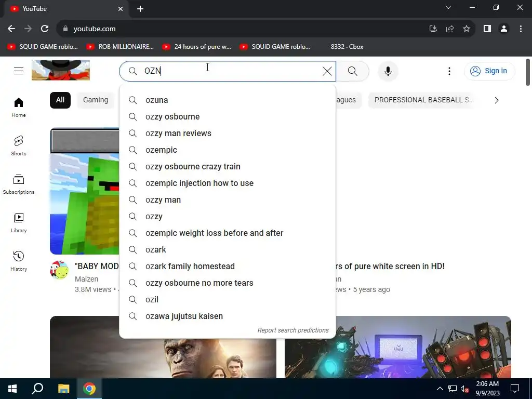Go forward in the browser
Viewport: 532px width, 399px height.
tap(28, 29)
